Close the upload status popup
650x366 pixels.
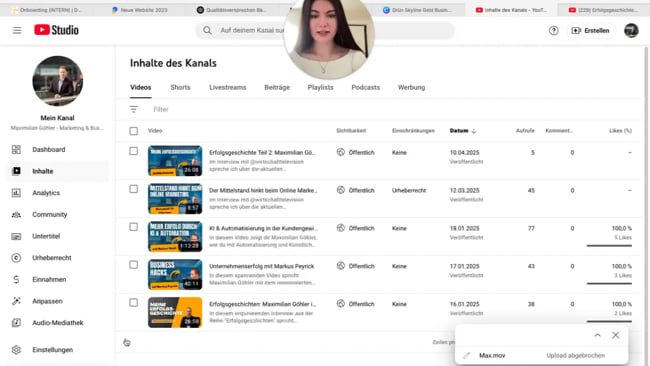point(616,335)
